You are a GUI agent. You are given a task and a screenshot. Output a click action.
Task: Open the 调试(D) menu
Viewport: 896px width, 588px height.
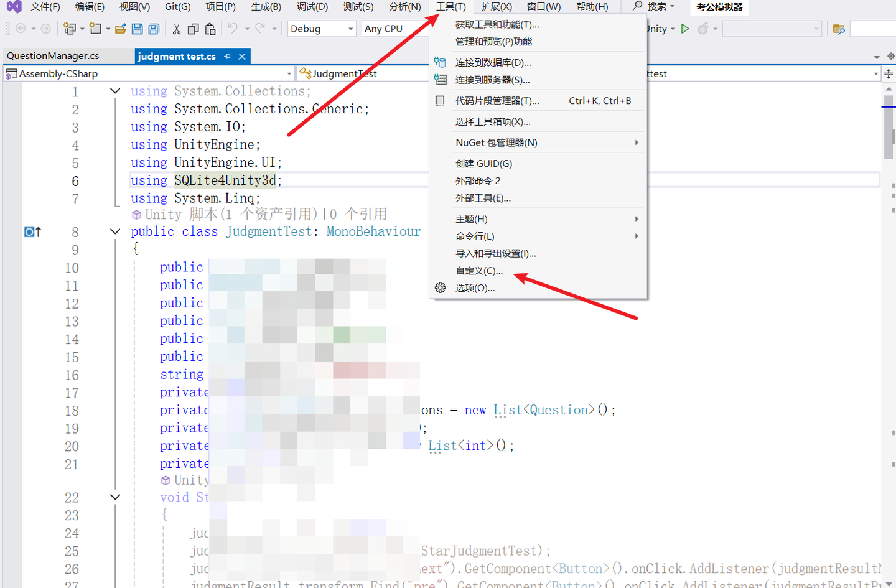click(312, 7)
